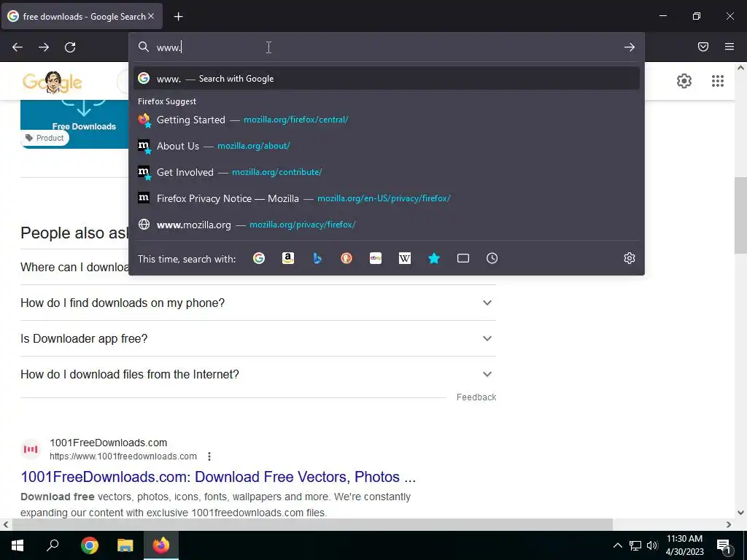Image resolution: width=747 pixels, height=560 pixels.
Task: Click the horizontal scrollbar thumb
Action: coord(312,524)
